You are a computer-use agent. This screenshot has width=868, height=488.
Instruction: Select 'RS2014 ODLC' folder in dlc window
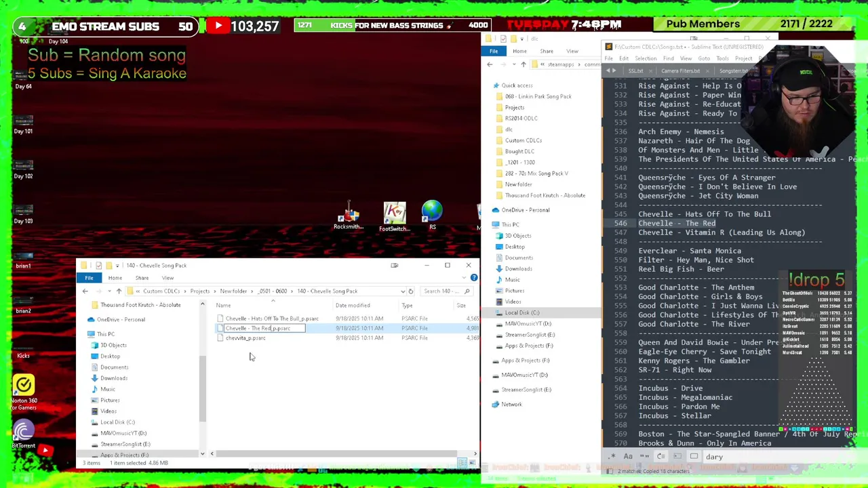(x=521, y=119)
